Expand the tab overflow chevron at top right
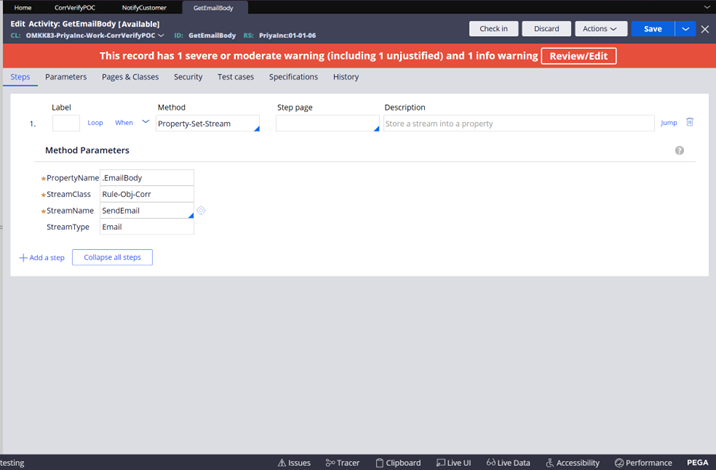 706,7
